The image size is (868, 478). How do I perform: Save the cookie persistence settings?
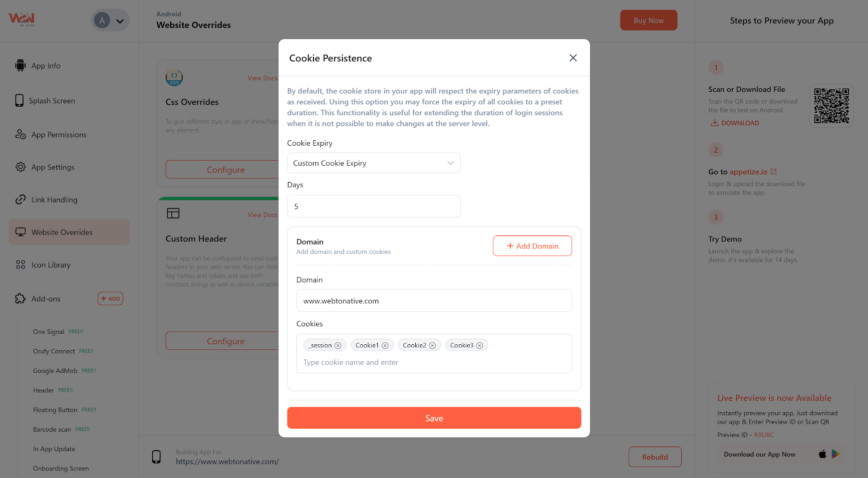click(x=434, y=418)
